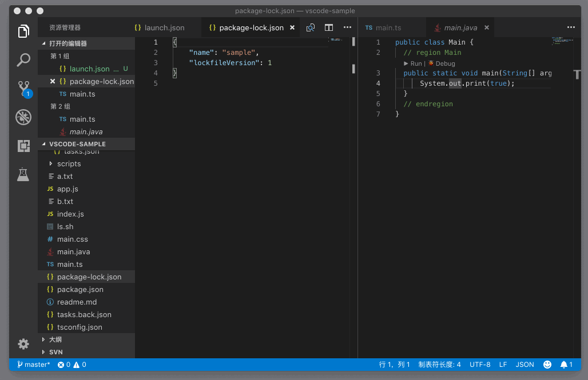Click the feedback smiley icon
The width and height of the screenshot is (588, 380).
coord(547,364)
